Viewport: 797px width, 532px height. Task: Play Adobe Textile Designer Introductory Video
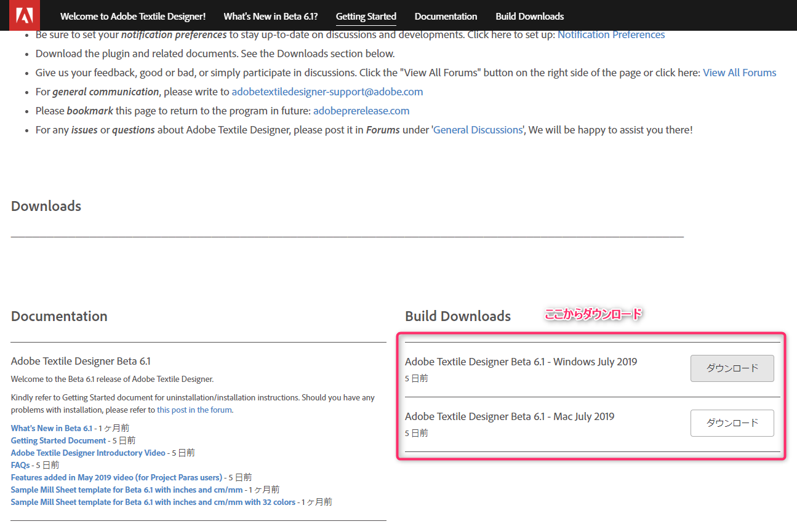pyautogui.click(x=88, y=453)
